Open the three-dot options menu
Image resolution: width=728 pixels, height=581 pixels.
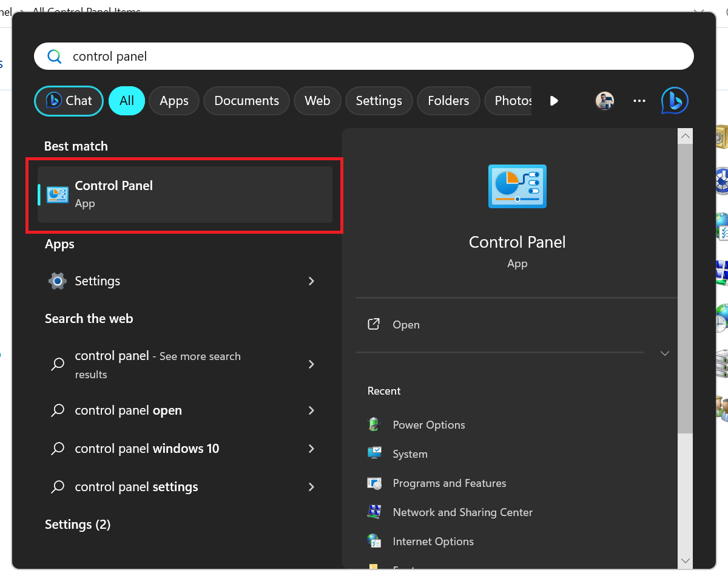click(x=639, y=101)
